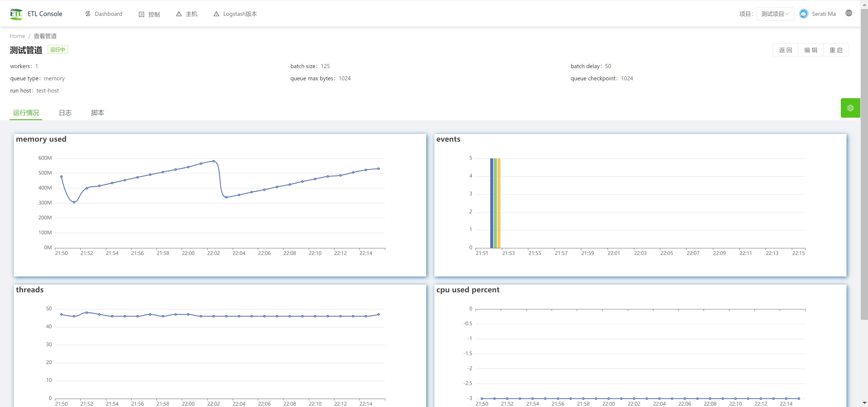Click the queue type memory value

(54, 79)
